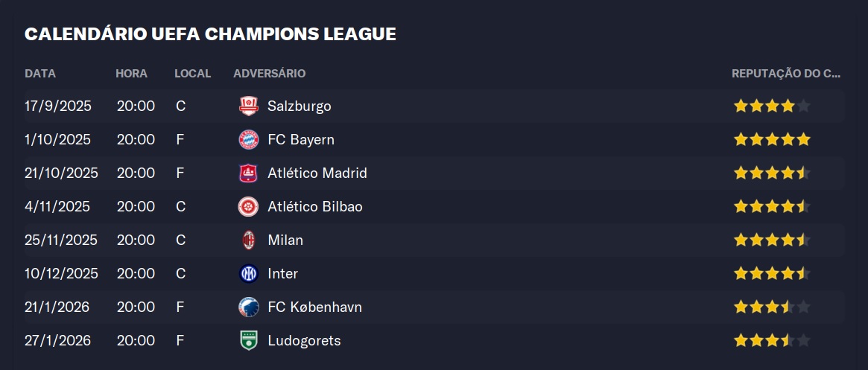The width and height of the screenshot is (868, 370).
Task: Click the Atlético Bilbao crest icon
Action: pyautogui.click(x=248, y=206)
